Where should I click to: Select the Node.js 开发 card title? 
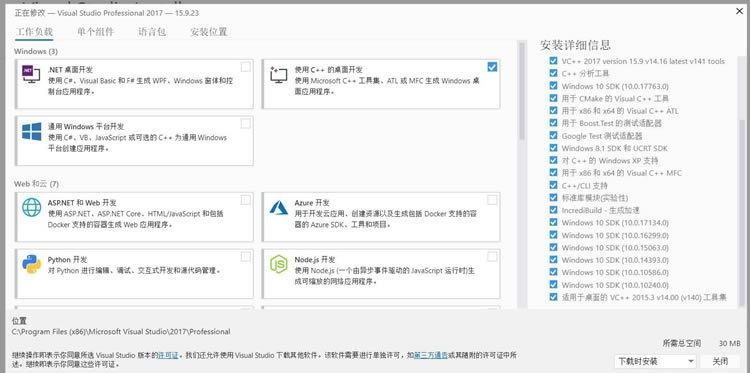(315, 260)
